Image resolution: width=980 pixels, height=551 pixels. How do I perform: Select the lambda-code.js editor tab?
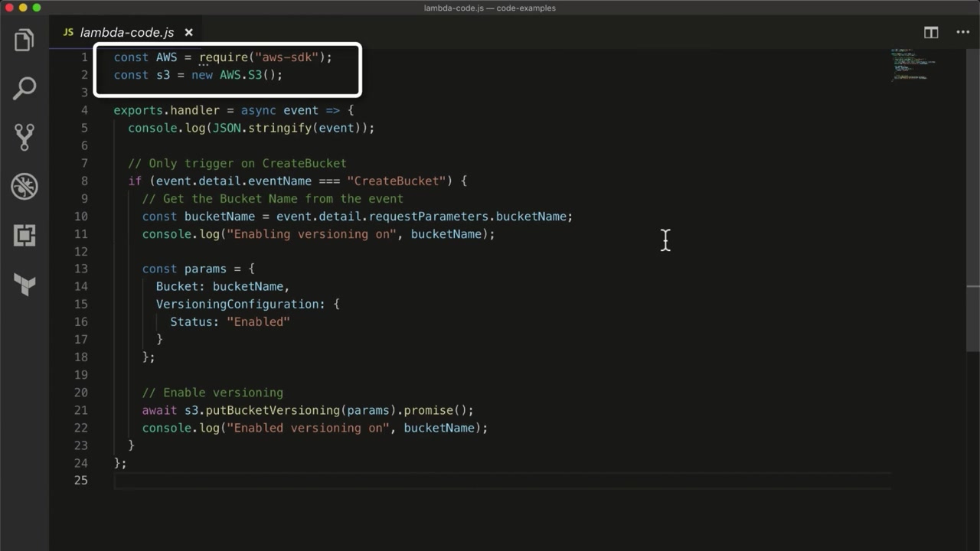(x=126, y=32)
